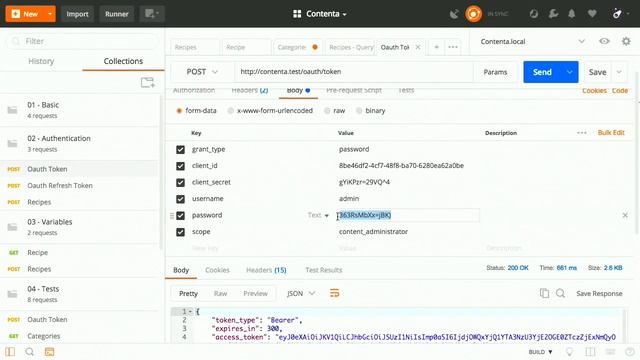Open the response Cookies tab

(x=217, y=270)
